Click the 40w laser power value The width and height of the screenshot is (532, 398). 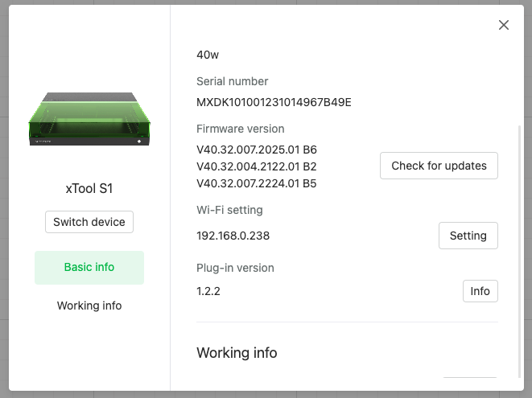click(x=208, y=55)
